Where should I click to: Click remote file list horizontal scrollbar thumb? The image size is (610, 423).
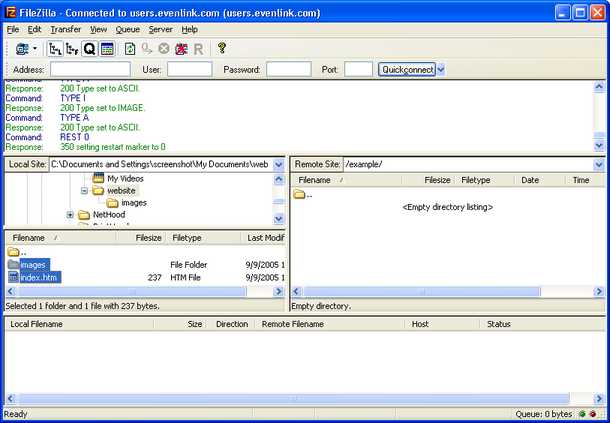(x=421, y=291)
